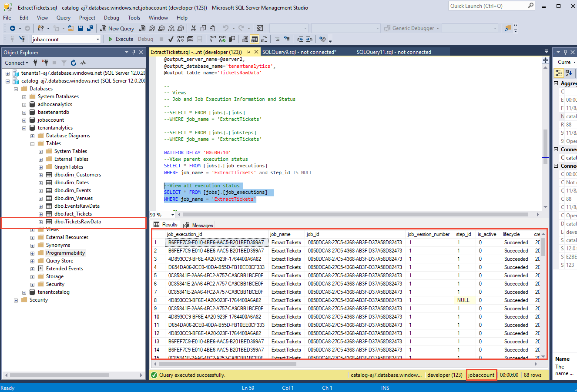Click Comment out selected lines icon
This screenshot has width=577, height=392.
coord(278,39)
